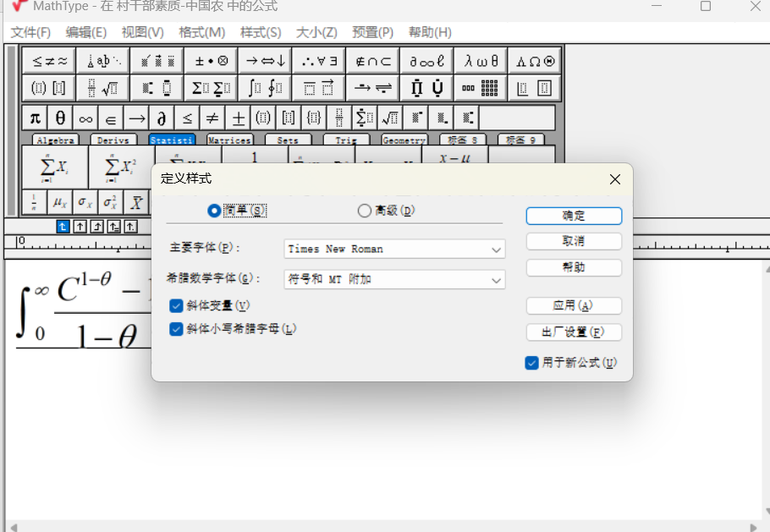The image size is (770, 532).
Task: Insert the infinity symbol from small bar
Action: [x=86, y=118]
